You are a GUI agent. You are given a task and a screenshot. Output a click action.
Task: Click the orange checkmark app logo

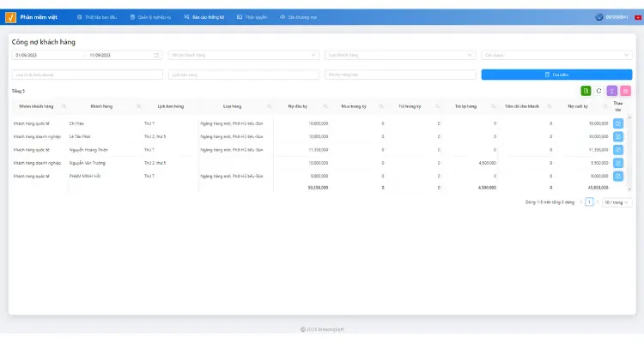click(10, 17)
